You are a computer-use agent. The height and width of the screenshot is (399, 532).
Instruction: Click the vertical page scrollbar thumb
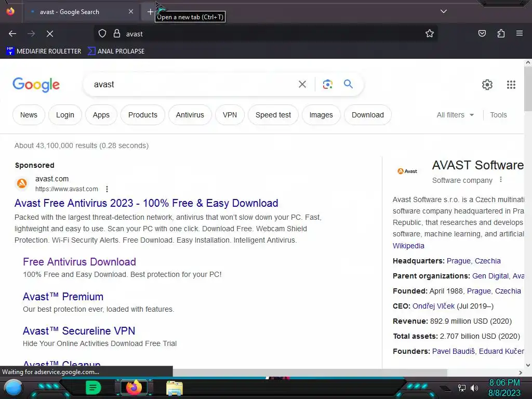point(528,89)
